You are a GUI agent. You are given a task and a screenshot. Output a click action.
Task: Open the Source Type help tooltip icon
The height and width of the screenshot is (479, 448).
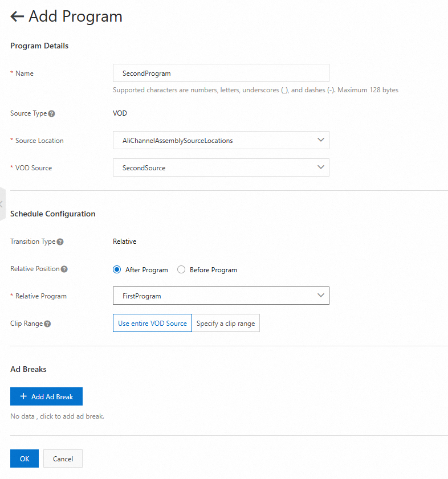point(52,114)
